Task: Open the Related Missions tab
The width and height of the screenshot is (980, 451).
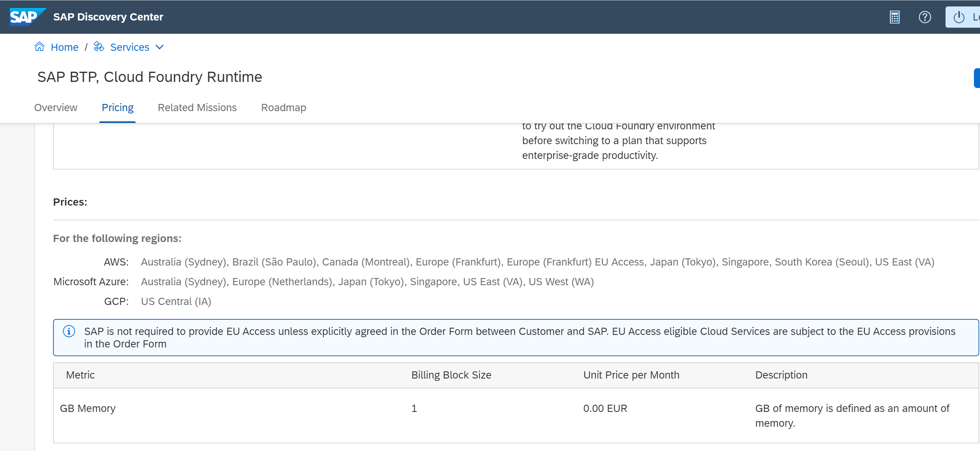Action: (x=197, y=107)
